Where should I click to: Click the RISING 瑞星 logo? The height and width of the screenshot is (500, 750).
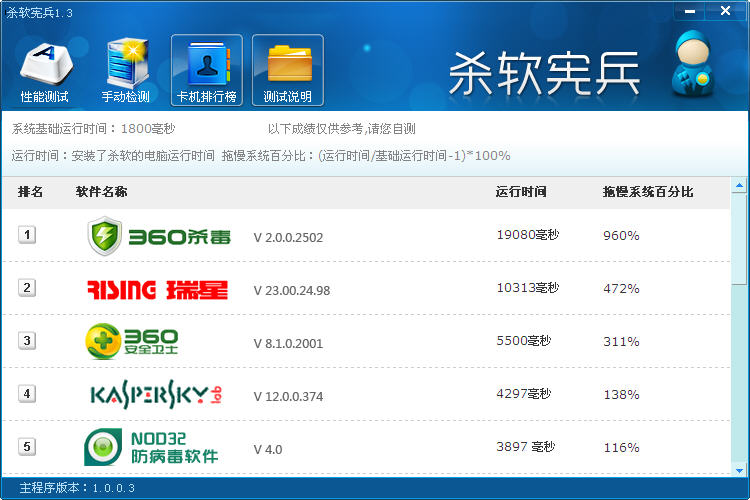click(x=157, y=290)
